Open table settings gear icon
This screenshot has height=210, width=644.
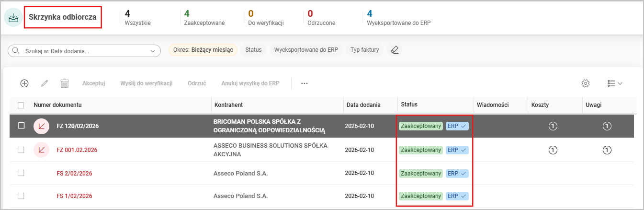pyautogui.click(x=585, y=83)
